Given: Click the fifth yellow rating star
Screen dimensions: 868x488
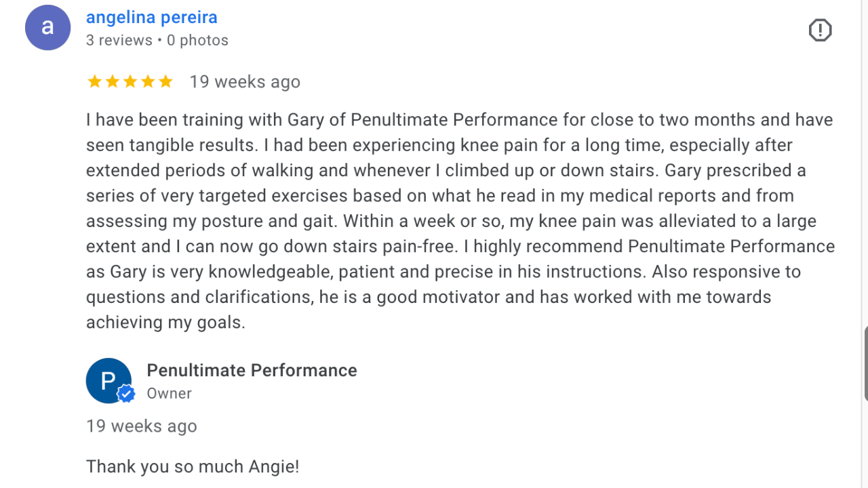Looking at the screenshot, I should [x=165, y=82].
